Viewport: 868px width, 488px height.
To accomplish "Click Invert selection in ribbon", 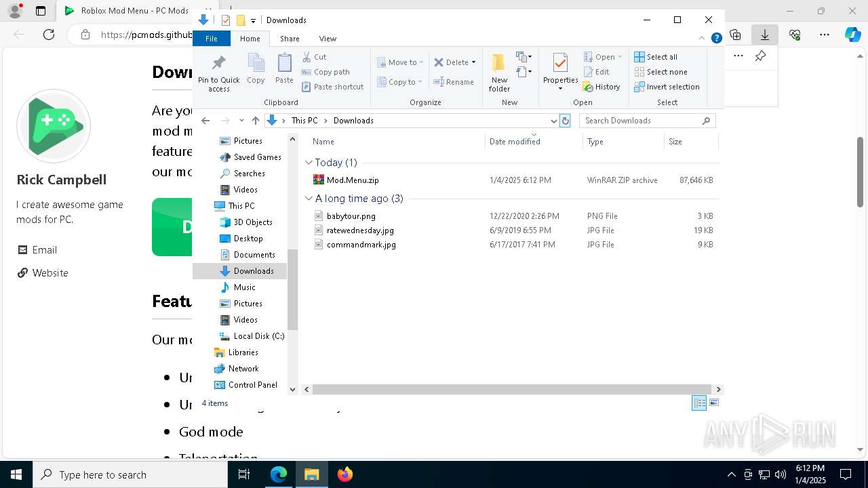I will coord(667,87).
